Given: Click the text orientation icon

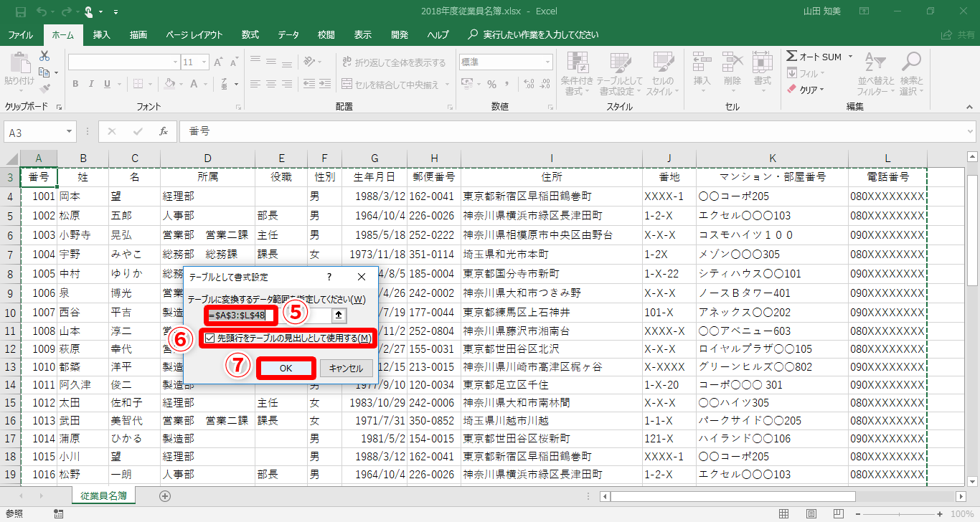Looking at the screenshot, I should 309,62.
